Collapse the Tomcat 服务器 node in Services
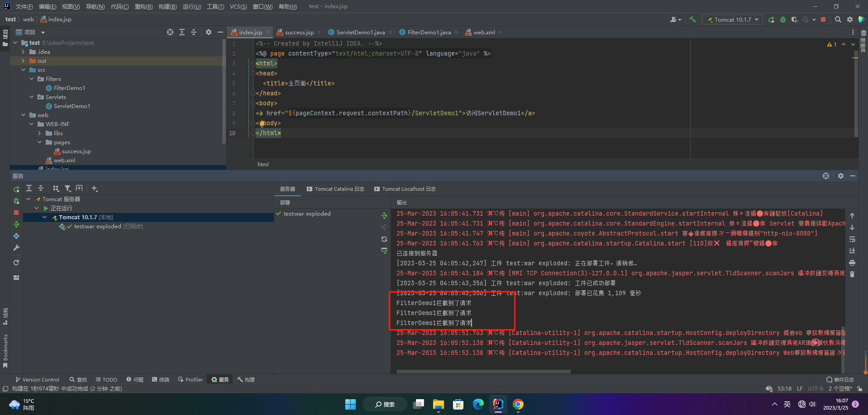 tap(29, 199)
